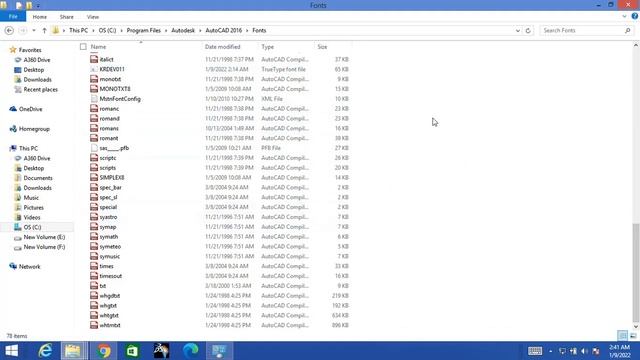Open the View ribbon tab
The width and height of the screenshot is (640, 360).
point(93,17)
